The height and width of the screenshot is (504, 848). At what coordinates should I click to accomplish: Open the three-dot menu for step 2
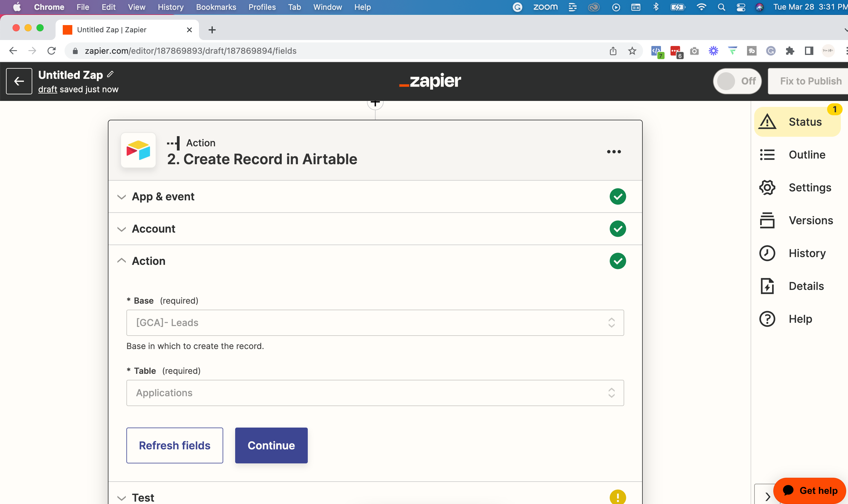[x=614, y=151]
